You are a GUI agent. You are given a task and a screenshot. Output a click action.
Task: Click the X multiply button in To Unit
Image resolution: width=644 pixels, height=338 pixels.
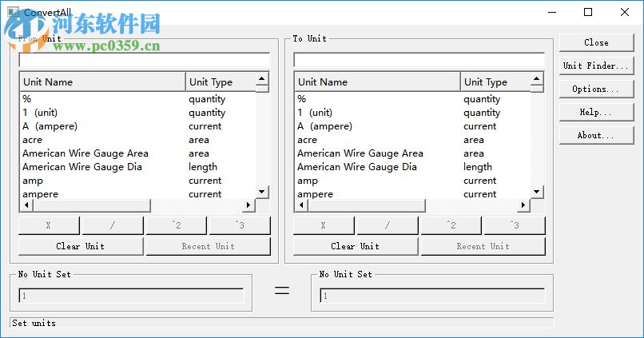(x=324, y=225)
